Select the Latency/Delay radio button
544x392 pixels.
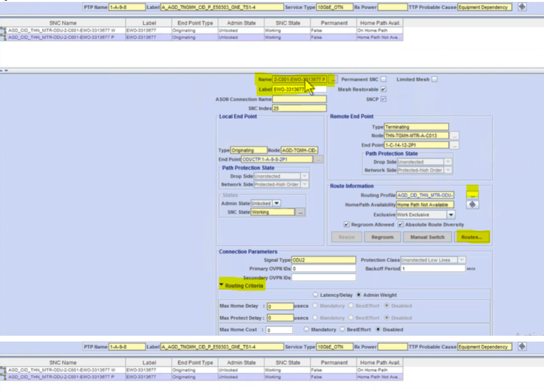tap(315, 295)
